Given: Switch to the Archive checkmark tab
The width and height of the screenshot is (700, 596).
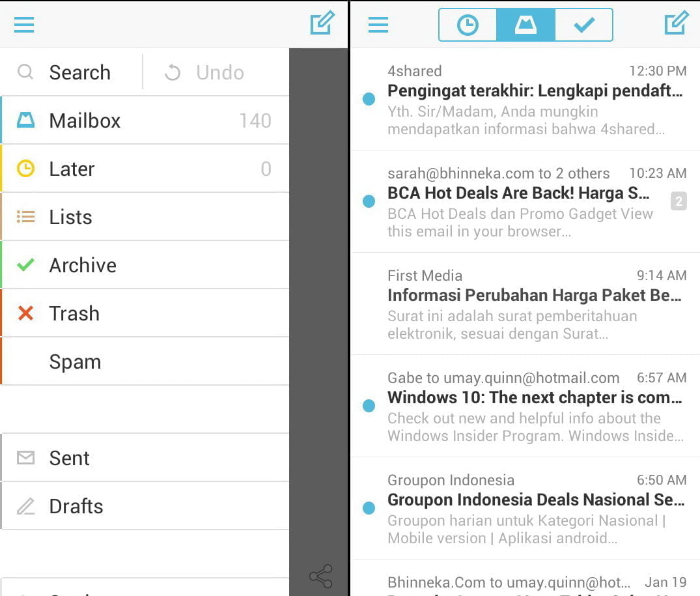Looking at the screenshot, I should 584,25.
